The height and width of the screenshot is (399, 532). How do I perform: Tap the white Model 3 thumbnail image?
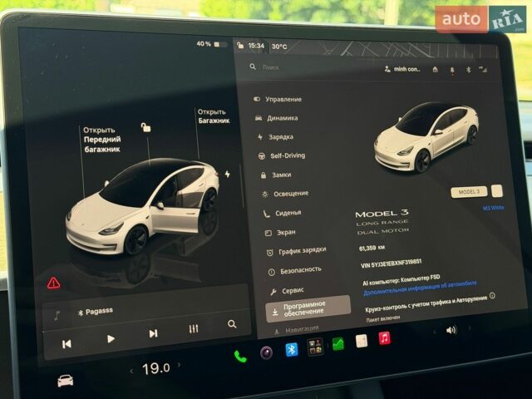426,138
